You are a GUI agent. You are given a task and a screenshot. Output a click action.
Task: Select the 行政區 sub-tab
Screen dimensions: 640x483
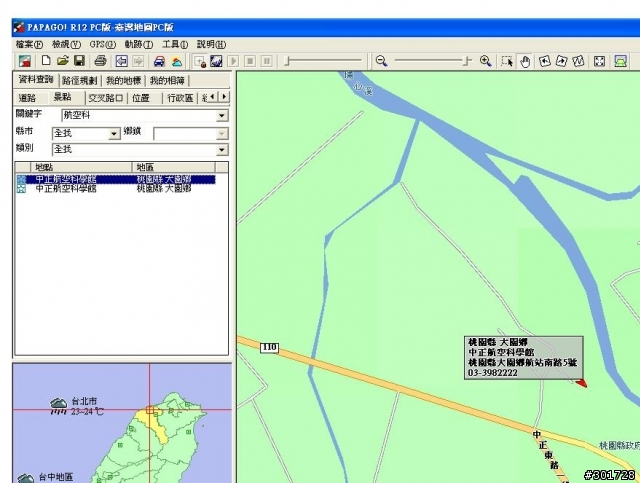point(180,98)
